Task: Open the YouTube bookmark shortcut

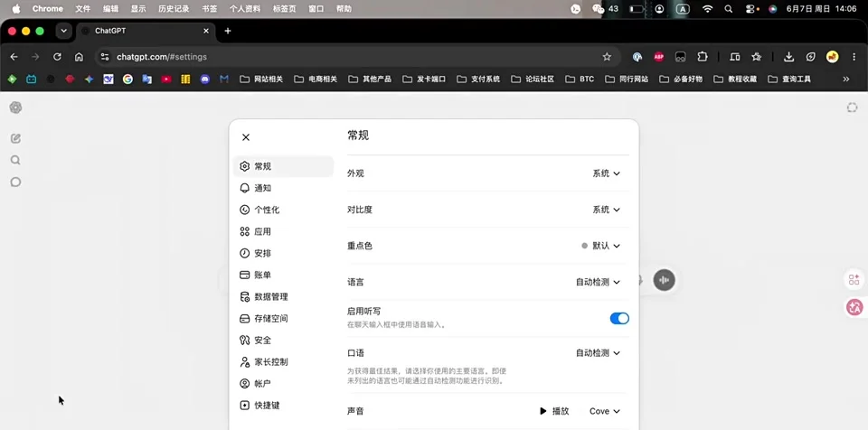Action: click(x=166, y=79)
